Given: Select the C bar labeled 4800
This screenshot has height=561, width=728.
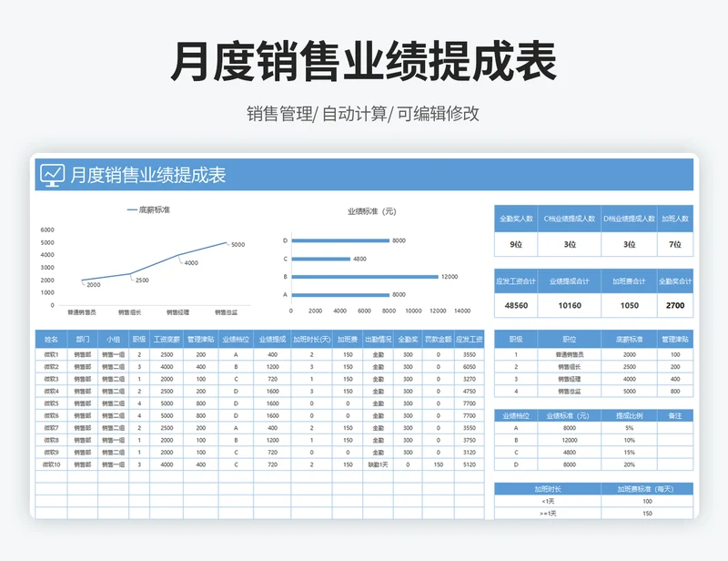Looking at the screenshot, I should [321, 259].
